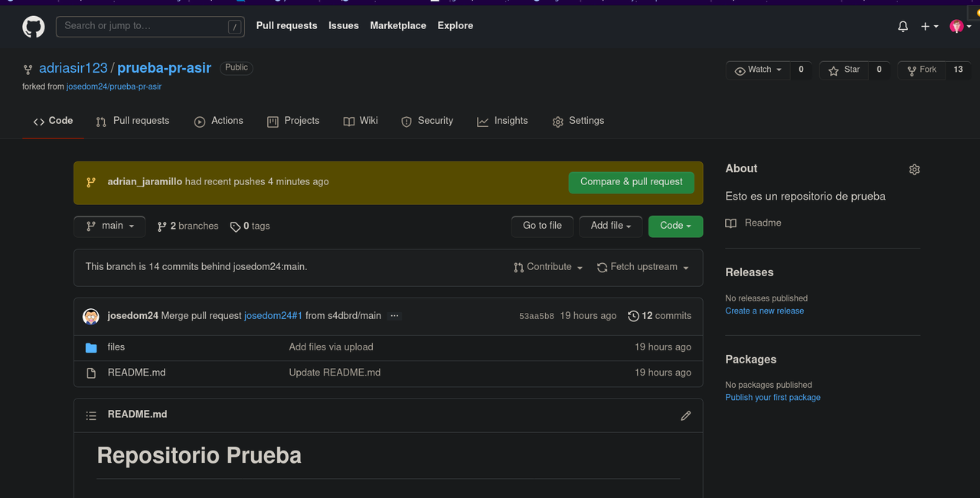Select the repository Pull requests tab
This screenshot has height=498, width=980.
(x=132, y=121)
